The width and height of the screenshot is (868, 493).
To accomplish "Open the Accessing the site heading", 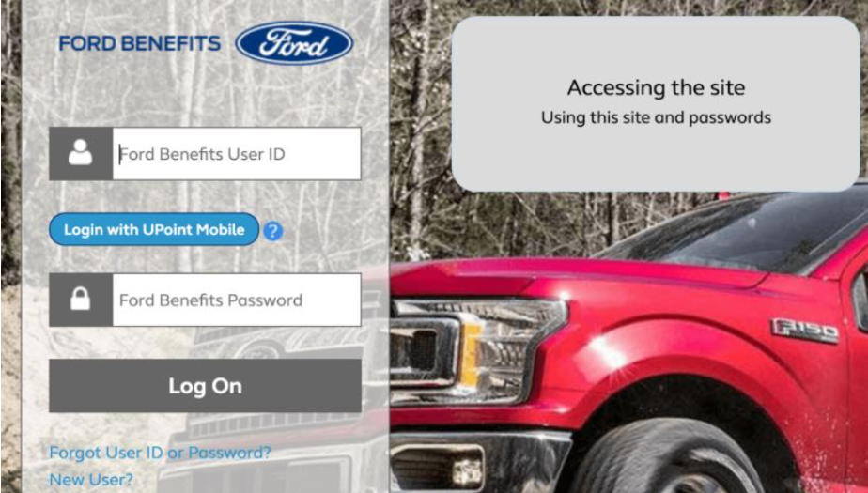I will [x=656, y=88].
